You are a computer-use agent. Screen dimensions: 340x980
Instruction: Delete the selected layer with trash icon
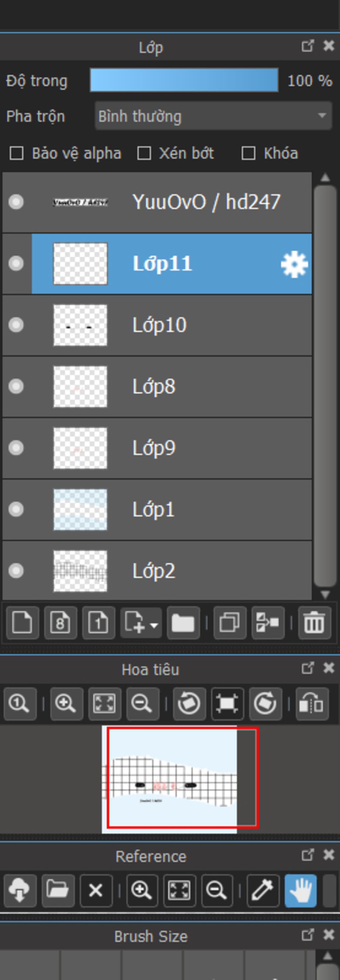click(314, 623)
